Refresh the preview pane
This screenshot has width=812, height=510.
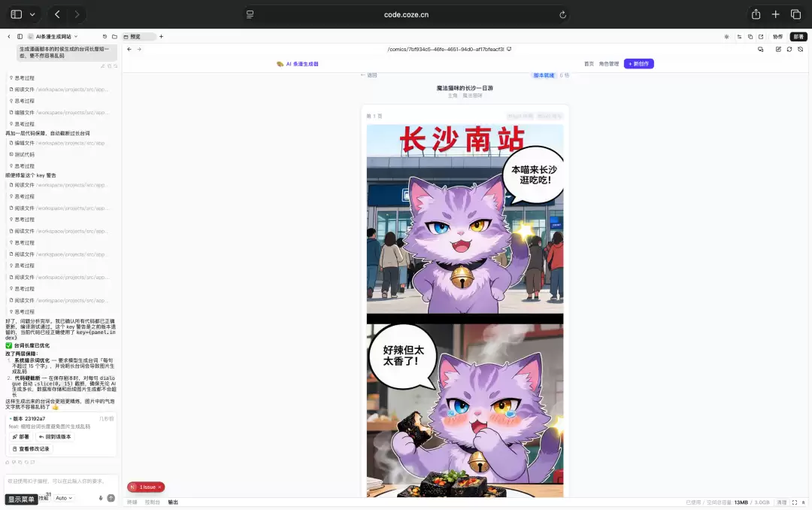(x=789, y=49)
